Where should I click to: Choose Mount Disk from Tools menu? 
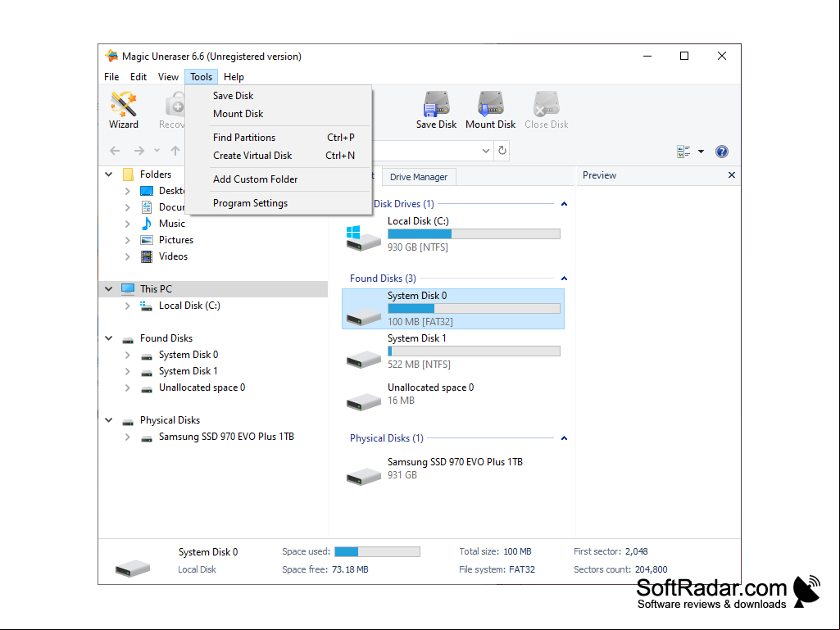pos(279,114)
